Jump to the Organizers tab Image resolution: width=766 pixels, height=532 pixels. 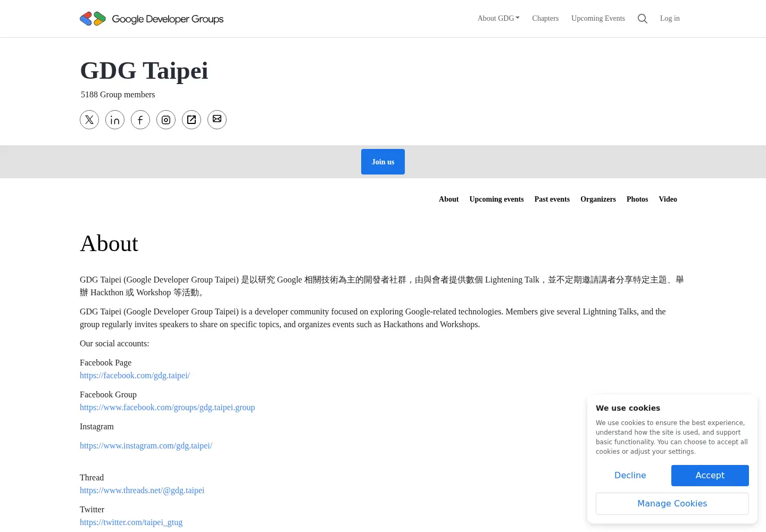(x=598, y=199)
